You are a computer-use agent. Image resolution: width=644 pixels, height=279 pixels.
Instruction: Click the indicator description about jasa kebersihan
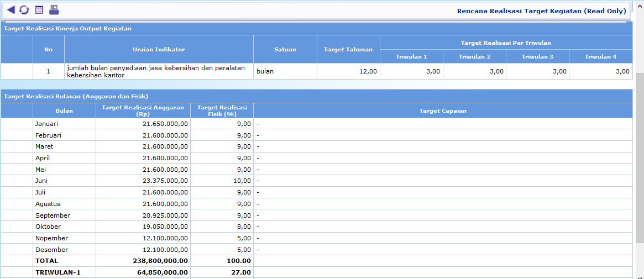point(156,71)
